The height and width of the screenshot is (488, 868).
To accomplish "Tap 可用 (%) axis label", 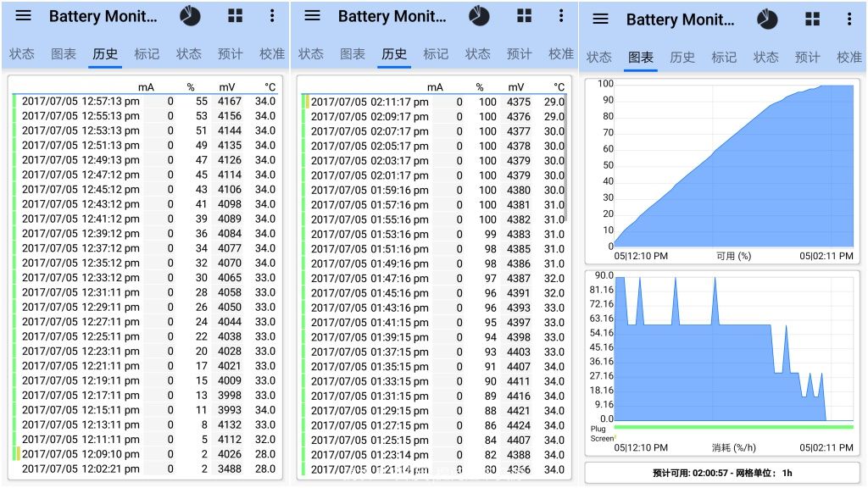I will [733, 256].
